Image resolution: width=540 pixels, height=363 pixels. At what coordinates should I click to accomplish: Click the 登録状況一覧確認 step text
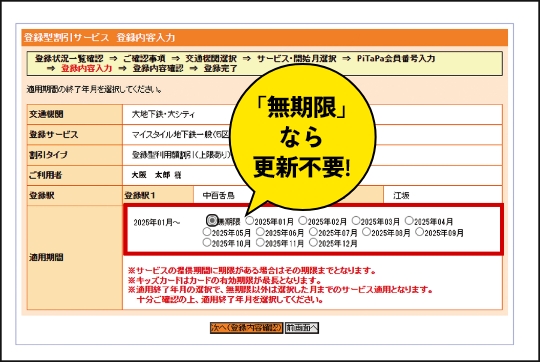pos(69,59)
